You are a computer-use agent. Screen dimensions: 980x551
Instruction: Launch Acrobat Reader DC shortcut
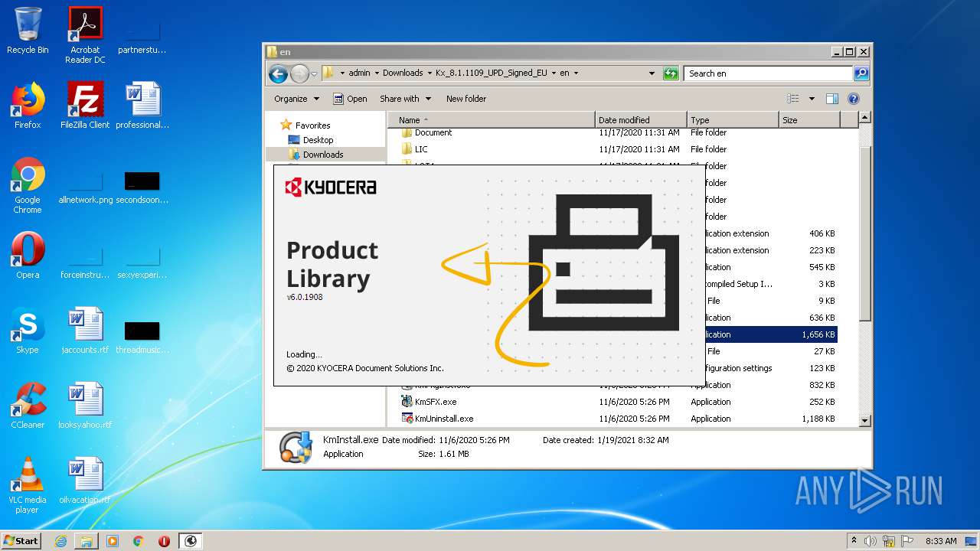(85, 34)
